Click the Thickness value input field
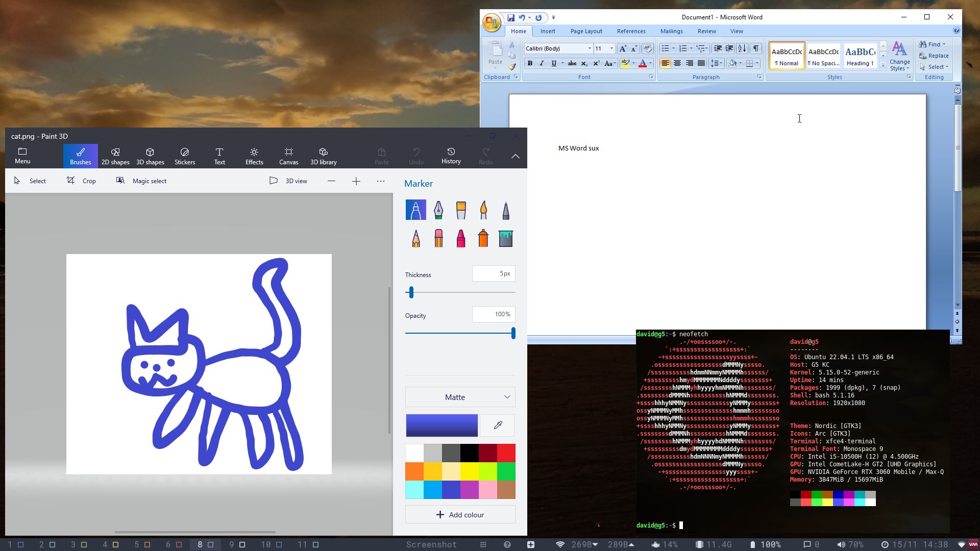Viewport: 980px width, 551px height. click(x=493, y=273)
